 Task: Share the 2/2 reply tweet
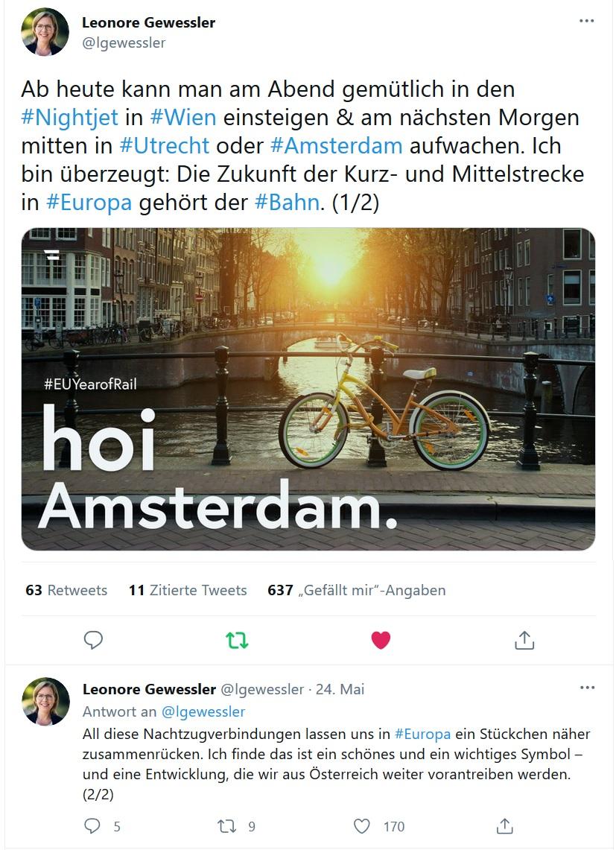(504, 826)
